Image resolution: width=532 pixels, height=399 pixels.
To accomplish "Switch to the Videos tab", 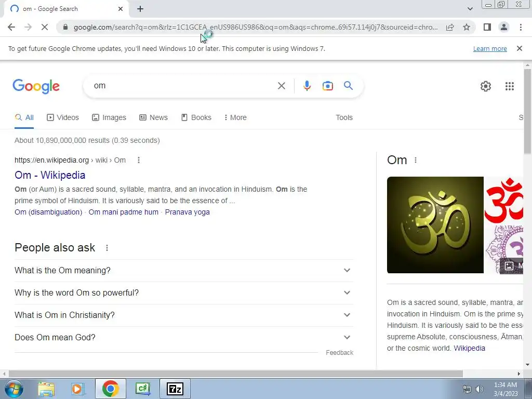I will click(63, 117).
